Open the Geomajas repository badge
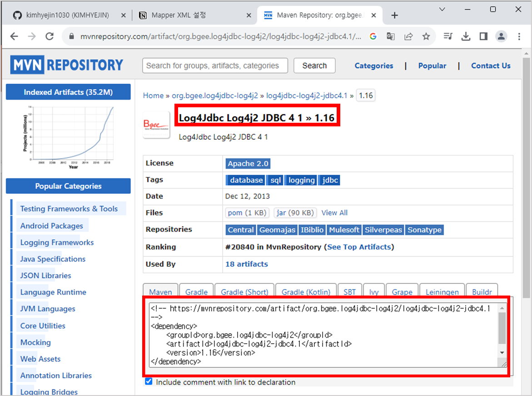The image size is (532, 396). tap(277, 230)
